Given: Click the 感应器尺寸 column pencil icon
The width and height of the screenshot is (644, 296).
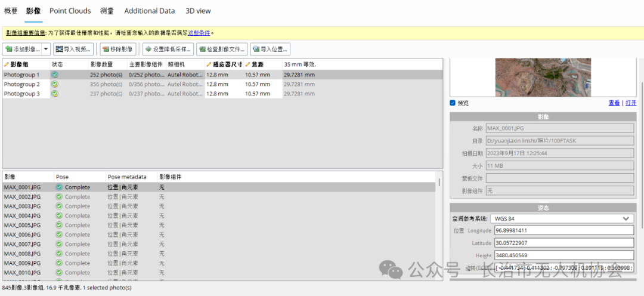Looking at the screenshot, I should (209, 64).
